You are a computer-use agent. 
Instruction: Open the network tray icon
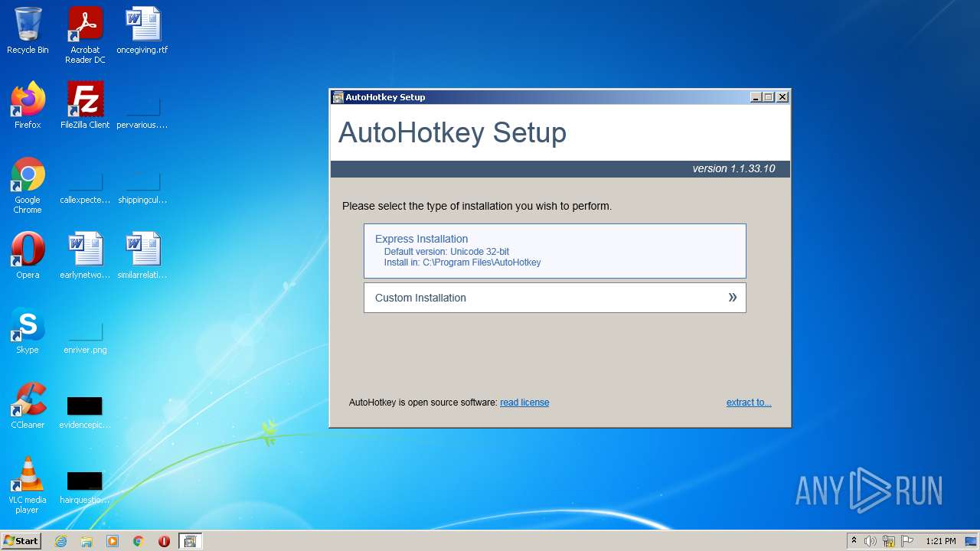[x=889, y=541]
